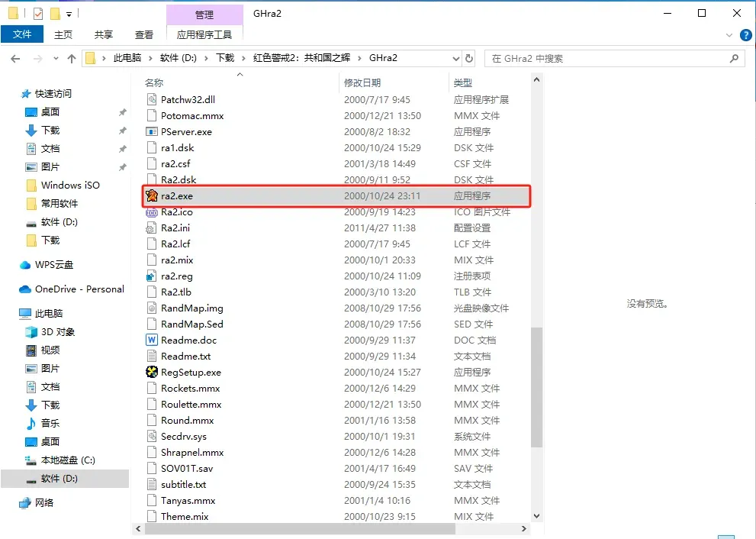The height and width of the screenshot is (539, 756).
Task: Select the Theme.mix file name
Action: coord(185,516)
